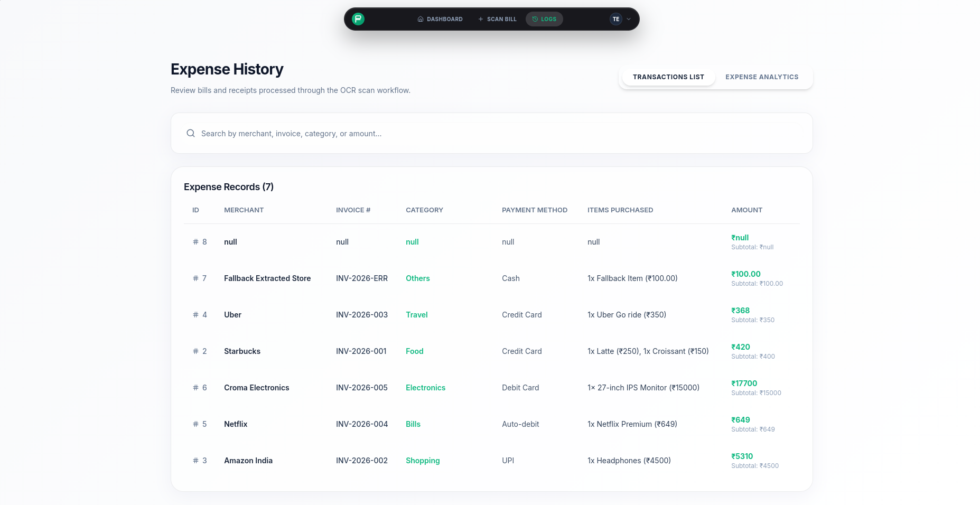Click the Cash payment method cell
The image size is (980, 505).
coord(511,278)
